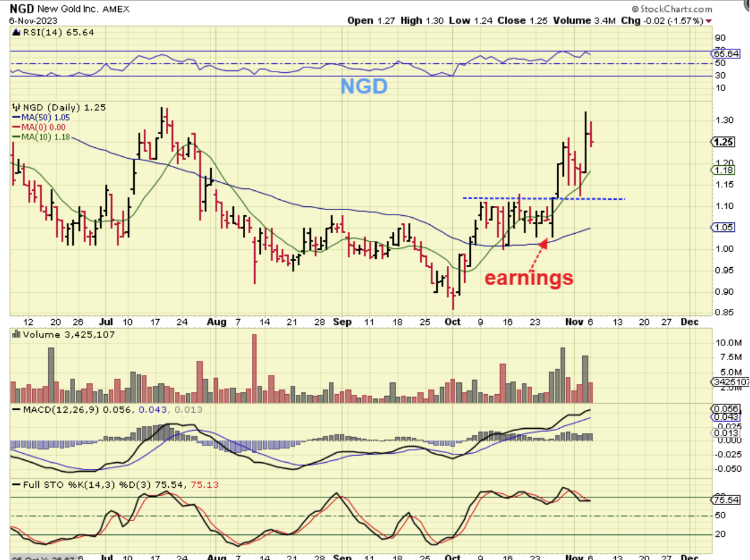Click the red down arrow beside Chg

708,21
